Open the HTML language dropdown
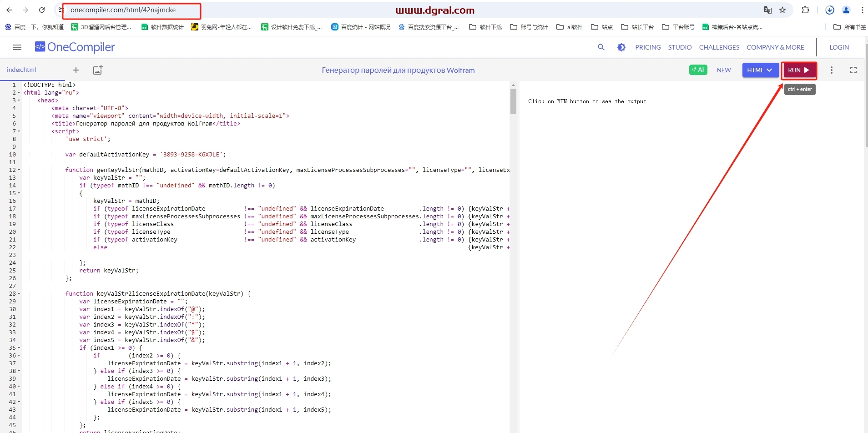The width and height of the screenshot is (868, 433). tap(760, 70)
